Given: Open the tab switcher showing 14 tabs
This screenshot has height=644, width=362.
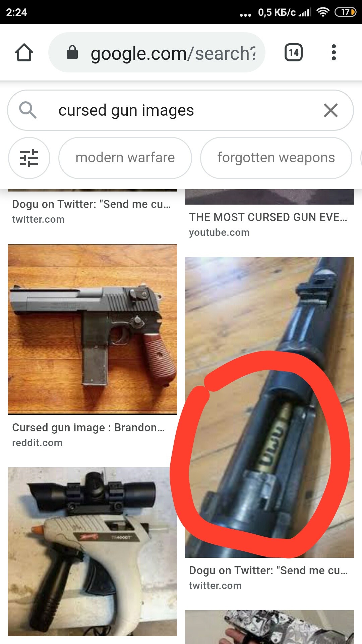Looking at the screenshot, I should tap(294, 52).
